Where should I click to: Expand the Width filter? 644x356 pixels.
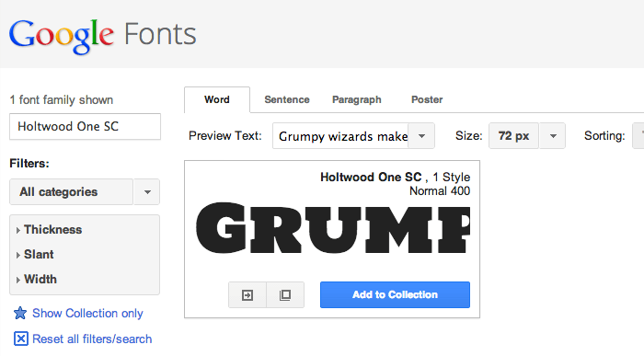pyautogui.click(x=37, y=280)
